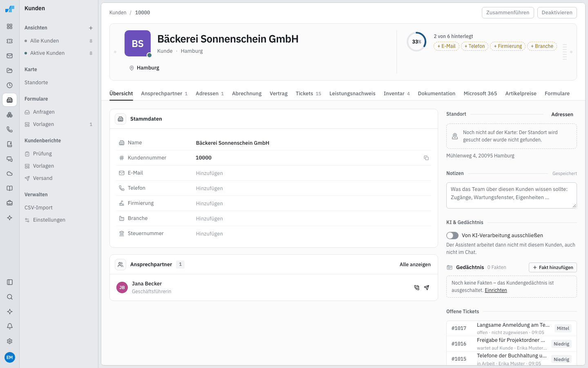
Task: Click Hinzufügen next to E-Mail field
Action: pos(209,173)
